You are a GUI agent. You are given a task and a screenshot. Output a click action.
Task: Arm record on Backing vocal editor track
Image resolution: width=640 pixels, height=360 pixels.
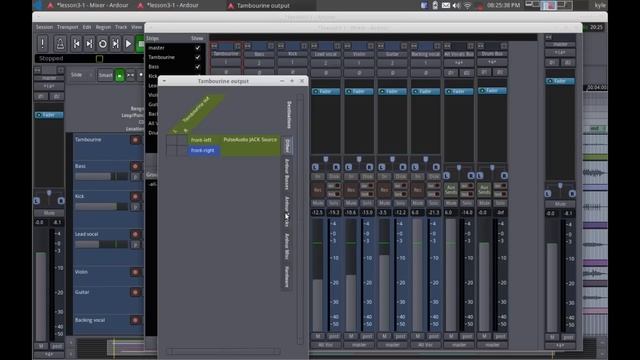click(x=135, y=320)
